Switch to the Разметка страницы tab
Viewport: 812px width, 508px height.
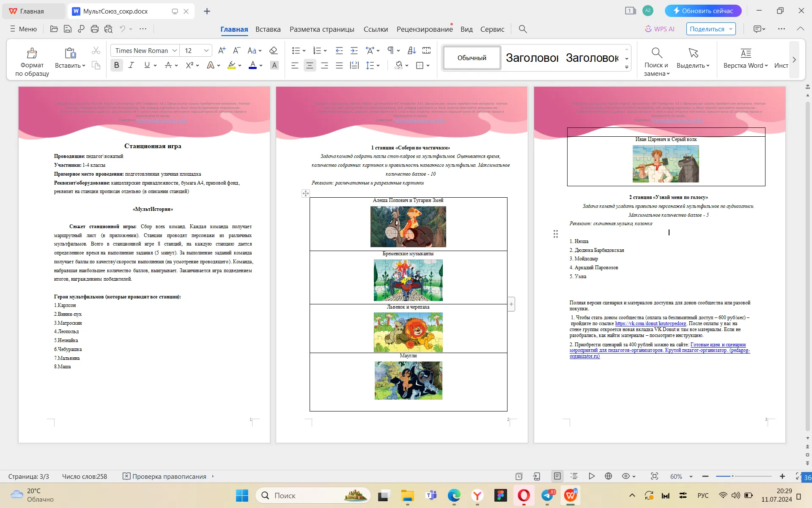coord(322,29)
